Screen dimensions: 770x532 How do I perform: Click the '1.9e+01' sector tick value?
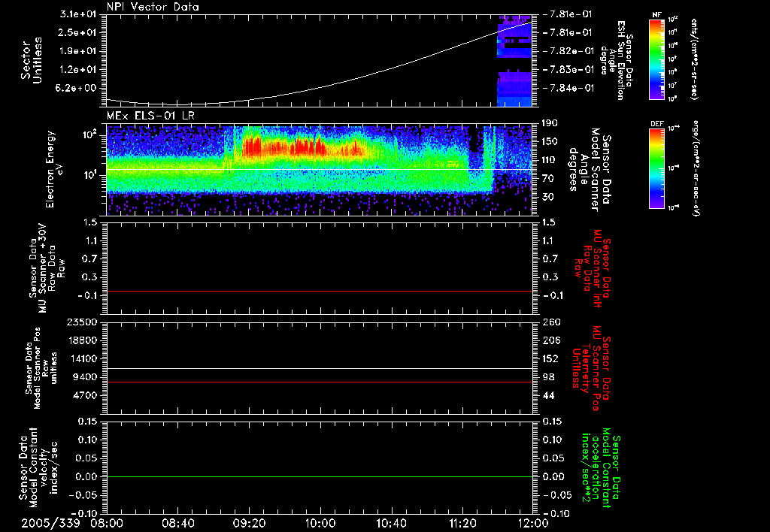tap(78, 51)
